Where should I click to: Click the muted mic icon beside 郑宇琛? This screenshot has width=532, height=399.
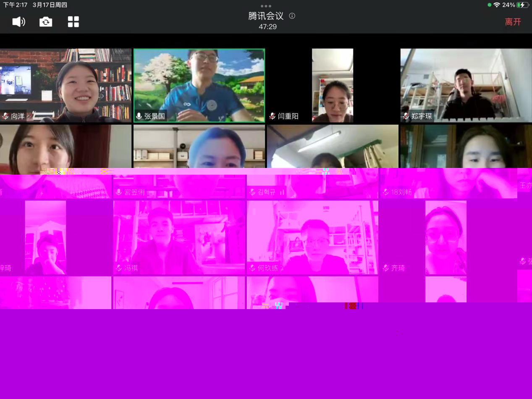[x=406, y=116]
